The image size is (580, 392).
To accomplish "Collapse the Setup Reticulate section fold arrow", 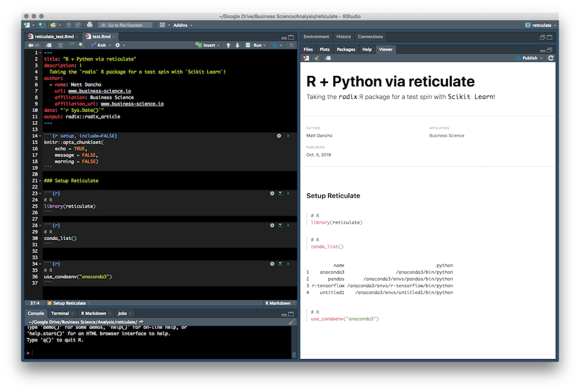I will [x=41, y=181].
